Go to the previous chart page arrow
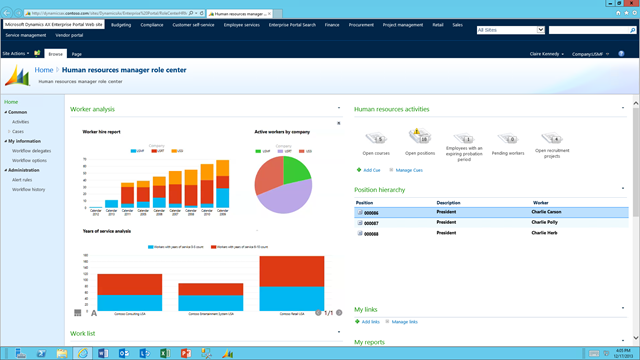Screen dimensions: 640x360 click(318, 313)
